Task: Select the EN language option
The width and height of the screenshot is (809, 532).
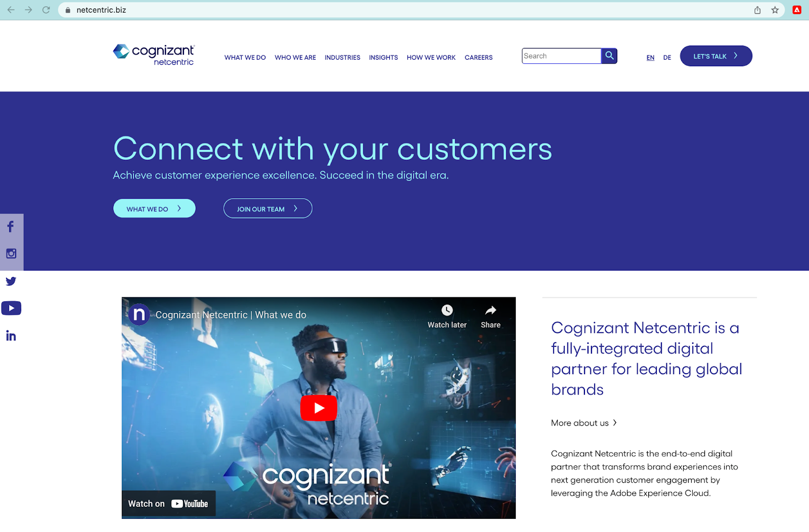Action: coord(650,58)
